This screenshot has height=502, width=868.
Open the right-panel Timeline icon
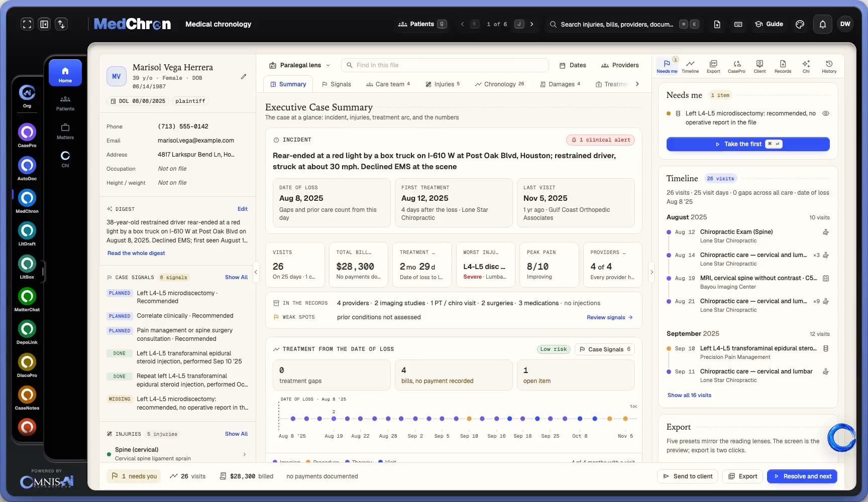[690, 66]
